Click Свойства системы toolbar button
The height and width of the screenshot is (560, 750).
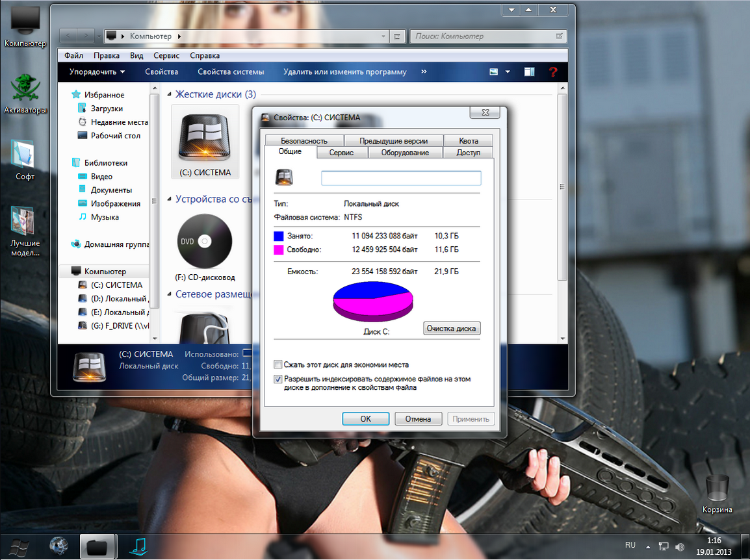(231, 71)
